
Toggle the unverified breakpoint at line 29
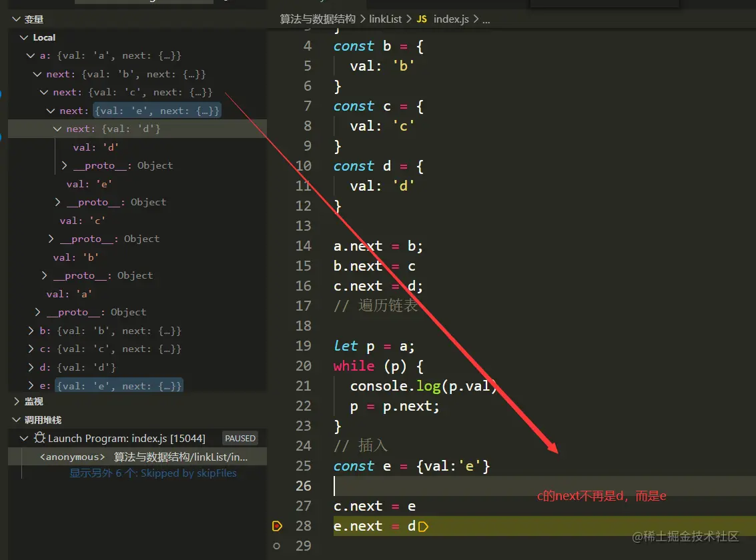277,546
